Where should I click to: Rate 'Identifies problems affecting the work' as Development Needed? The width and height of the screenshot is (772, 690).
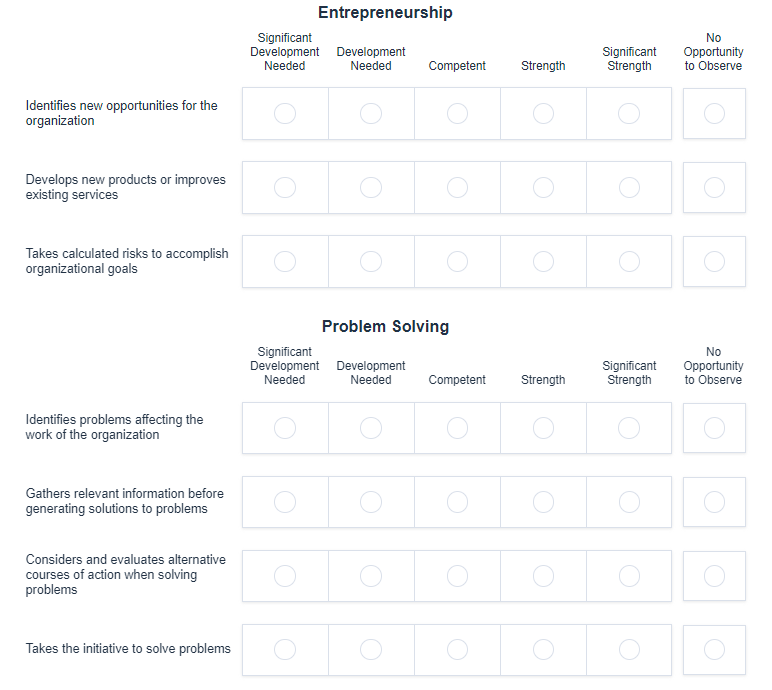(x=371, y=428)
